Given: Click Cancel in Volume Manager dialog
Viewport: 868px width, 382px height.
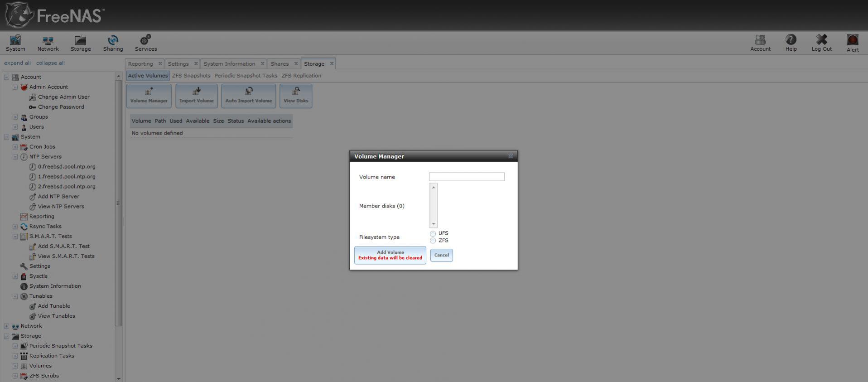Looking at the screenshot, I should tap(441, 255).
